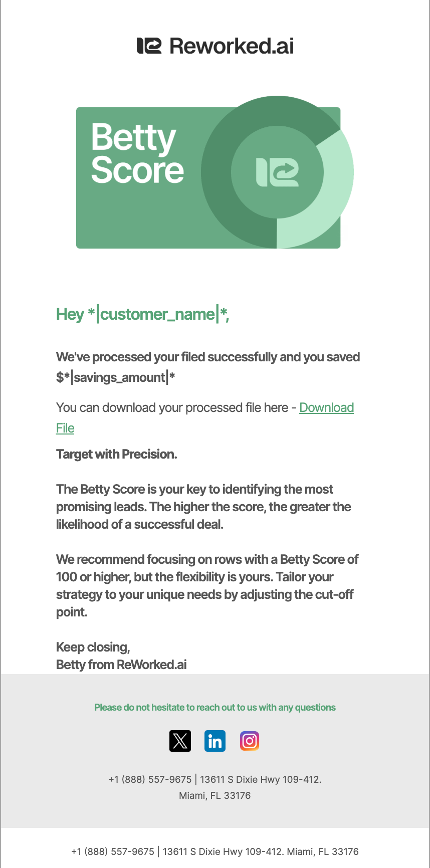Select the "Betty Score" banner title
This screenshot has width=430, height=868.
(137, 153)
